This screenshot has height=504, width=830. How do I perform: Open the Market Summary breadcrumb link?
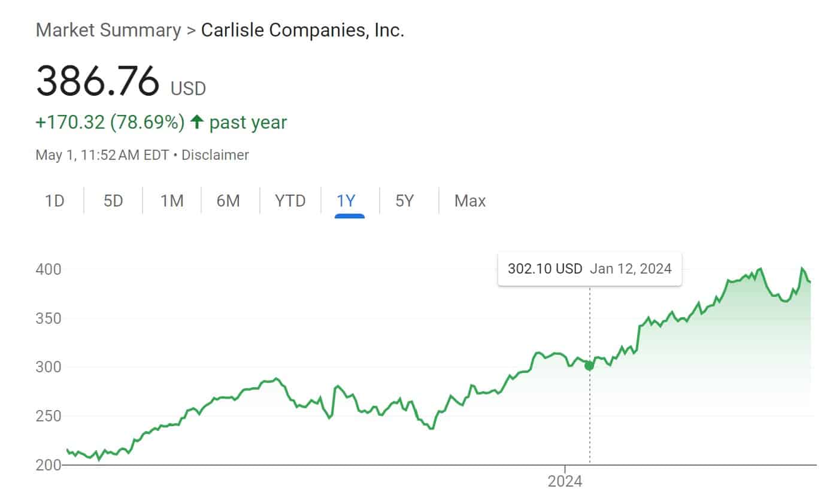(108, 30)
